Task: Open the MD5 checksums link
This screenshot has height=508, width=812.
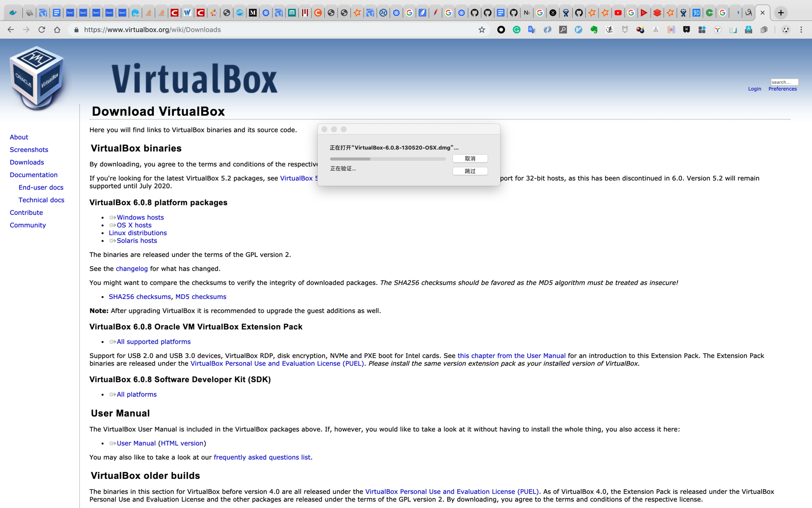Action: point(201,297)
